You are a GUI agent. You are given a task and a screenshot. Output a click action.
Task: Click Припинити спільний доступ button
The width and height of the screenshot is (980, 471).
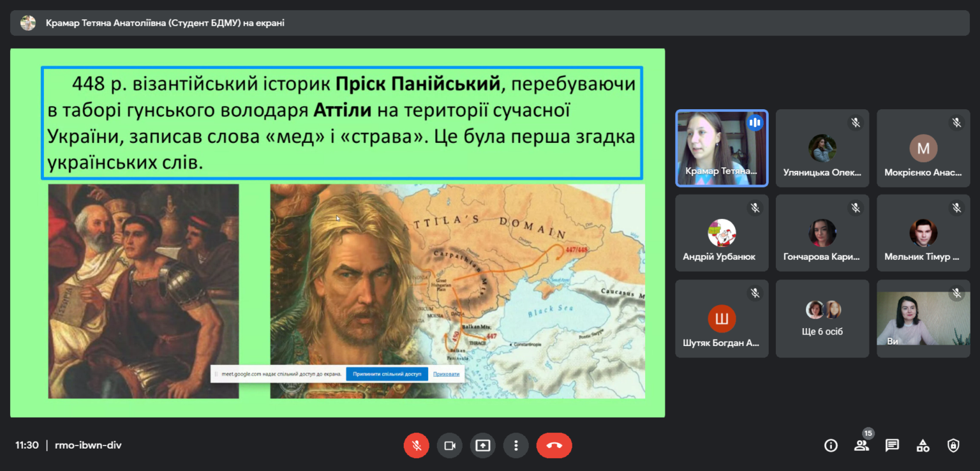point(387,374)
